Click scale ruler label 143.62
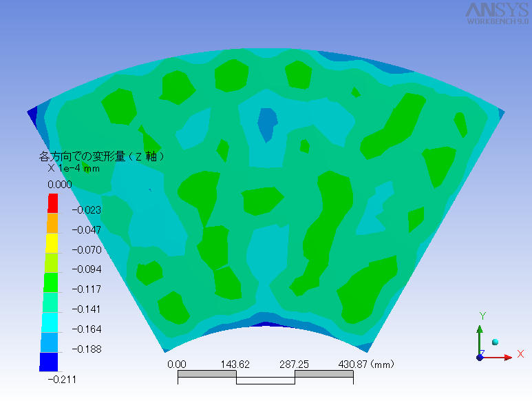 point(235,364)
